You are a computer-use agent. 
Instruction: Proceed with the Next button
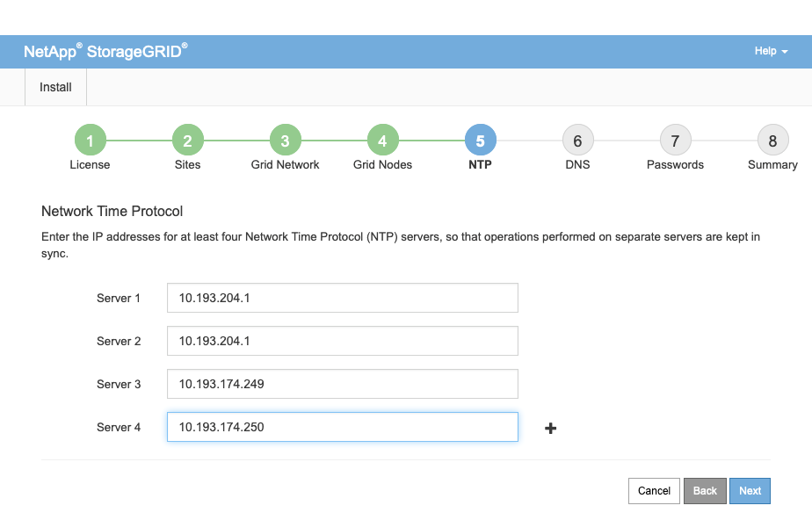coord(750,491)
